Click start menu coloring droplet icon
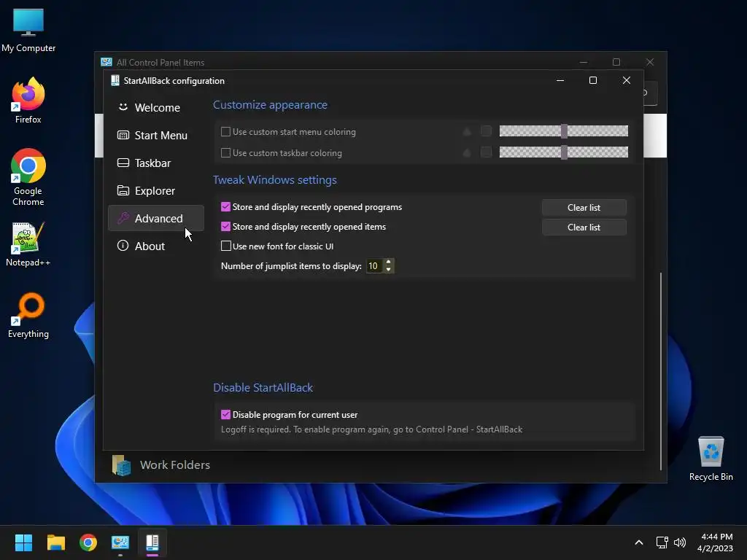Screen dimensions: 747x560 (x=467, y=131)
